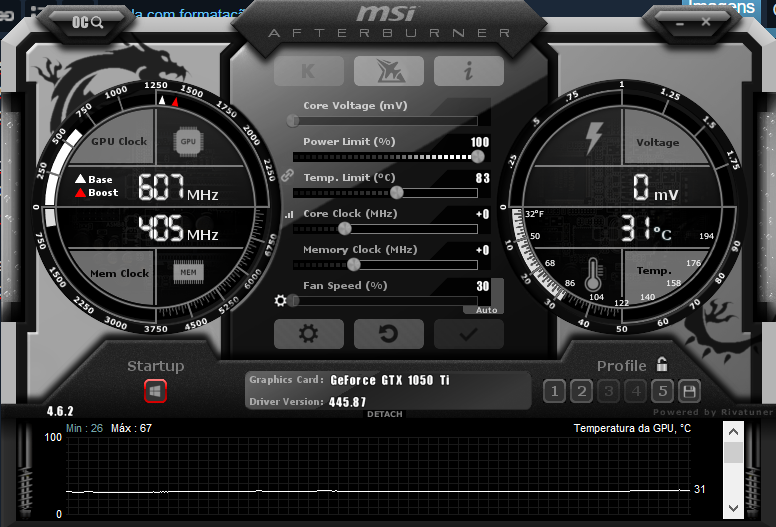Select profile slot 3
This screenshot has height=527, width=776.
point(609,391)
